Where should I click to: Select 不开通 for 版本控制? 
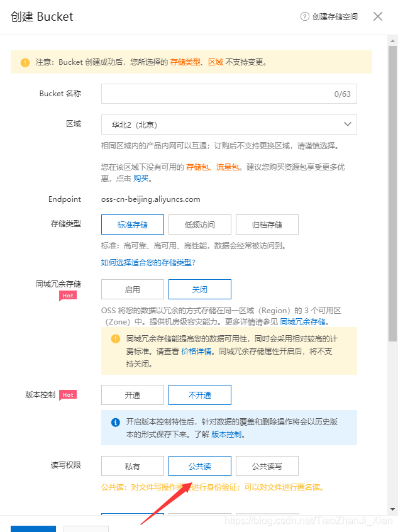(x=200, y=395)
